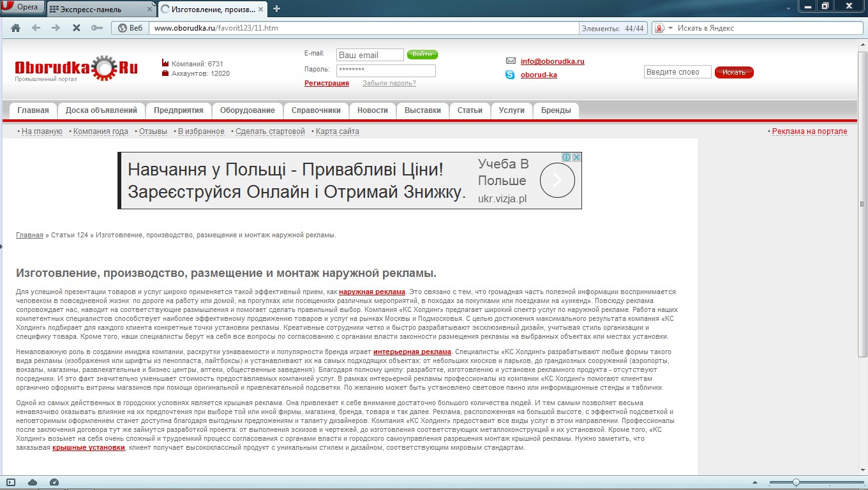Switch to the 'Экспресс-панель' tab
This screenshot has height=490, width=868.
pos(101,10)
